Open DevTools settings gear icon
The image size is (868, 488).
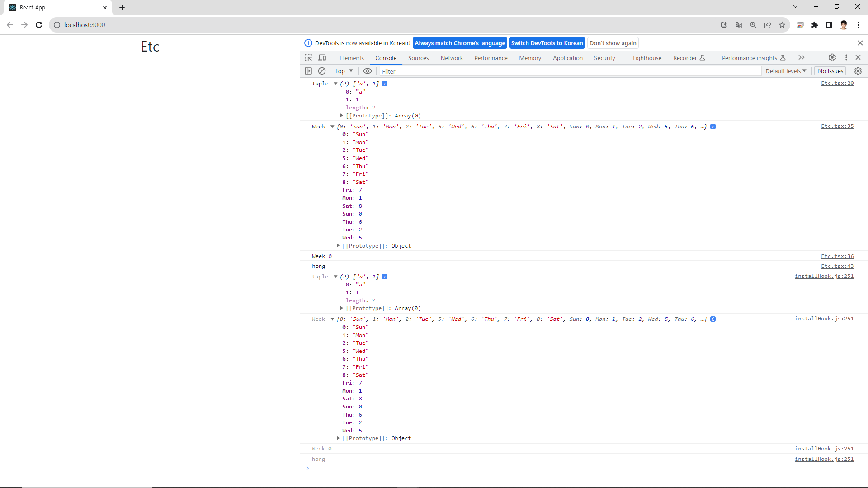[x=832, y=57]
